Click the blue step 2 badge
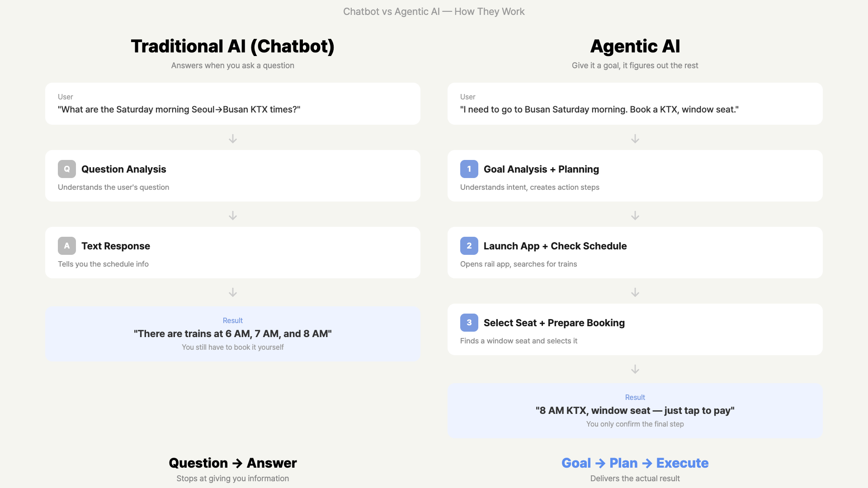Image resolution: width=868 pixels, height=488 pixels. pos(469,246)
